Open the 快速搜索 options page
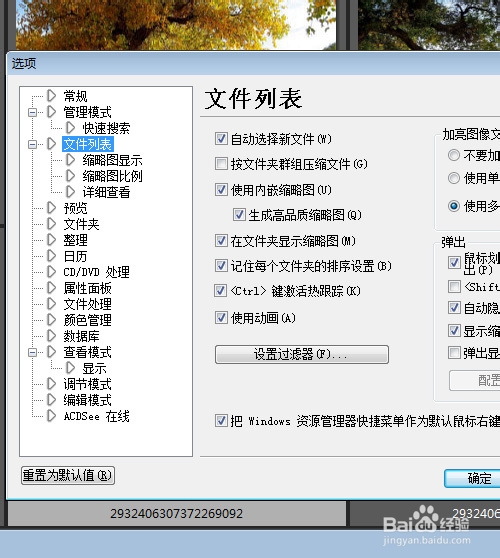 tap(106, 128)
